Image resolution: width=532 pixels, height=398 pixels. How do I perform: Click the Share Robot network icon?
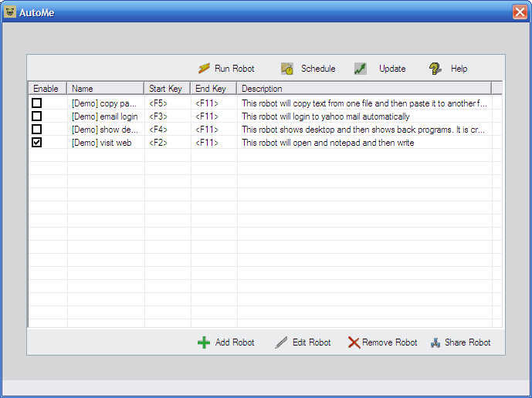coord(435,342)
